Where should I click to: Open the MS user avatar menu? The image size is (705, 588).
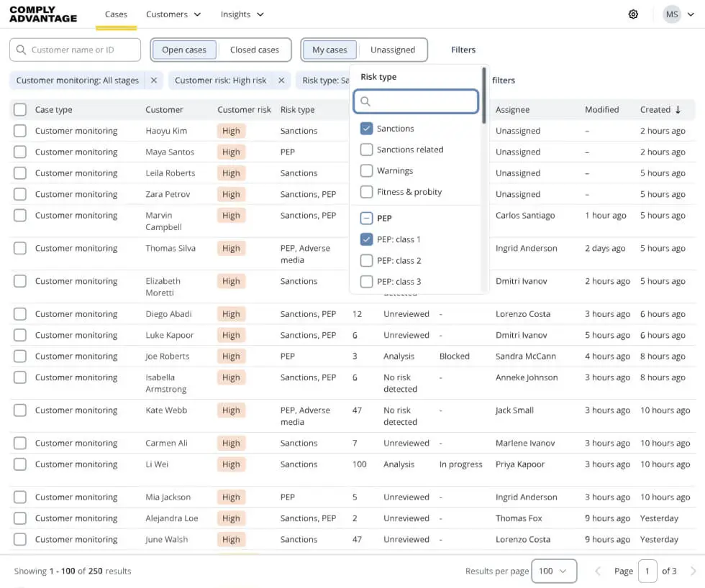click(672, 14)
